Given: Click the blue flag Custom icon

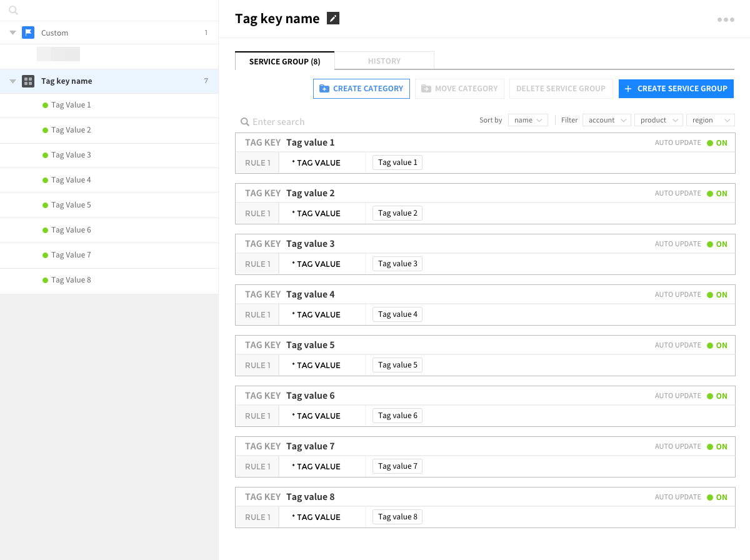Looking at the screenshot, I should (x=28, y=32).
